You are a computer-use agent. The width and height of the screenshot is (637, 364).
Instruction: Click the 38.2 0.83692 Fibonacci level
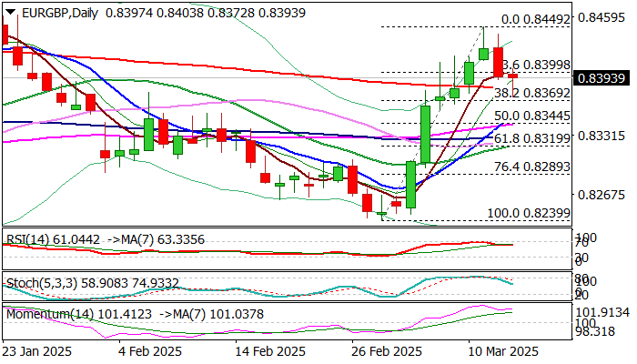[532, 93]
